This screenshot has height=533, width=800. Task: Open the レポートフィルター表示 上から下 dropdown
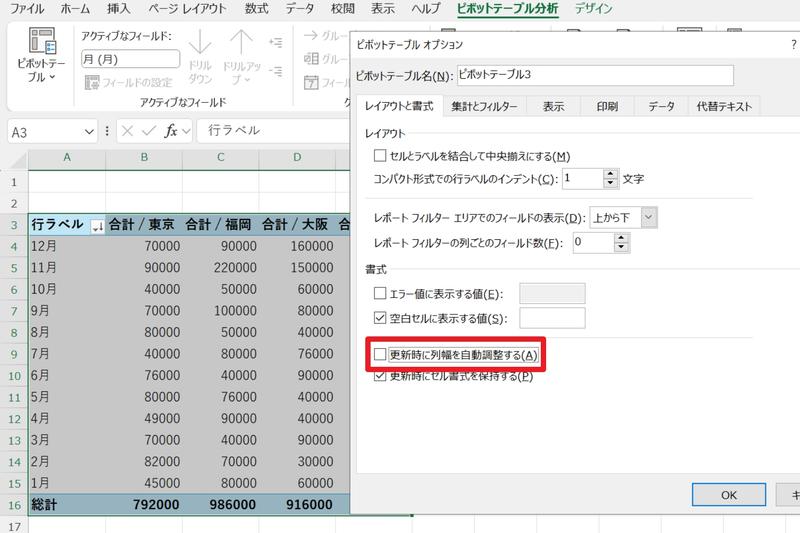(x=648, y=218)
